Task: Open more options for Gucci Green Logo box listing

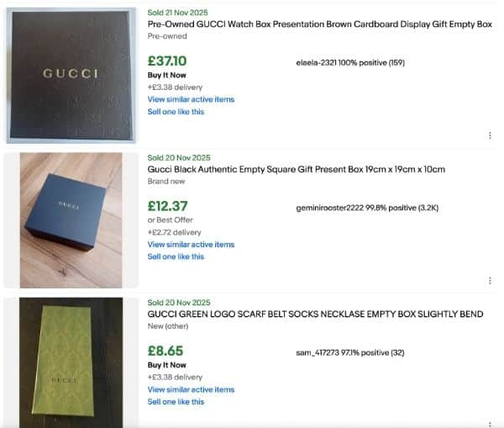Action: (490, 425)
